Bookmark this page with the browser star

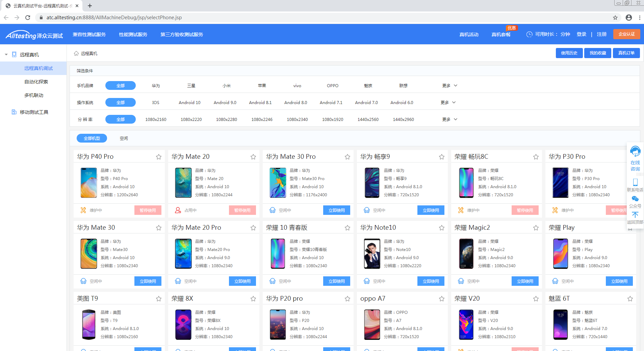click(615, 18)
